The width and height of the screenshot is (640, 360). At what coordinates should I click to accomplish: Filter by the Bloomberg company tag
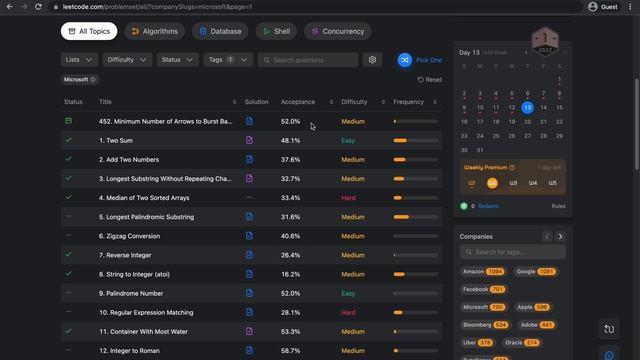pyautogui.click(x=485, y=325)
